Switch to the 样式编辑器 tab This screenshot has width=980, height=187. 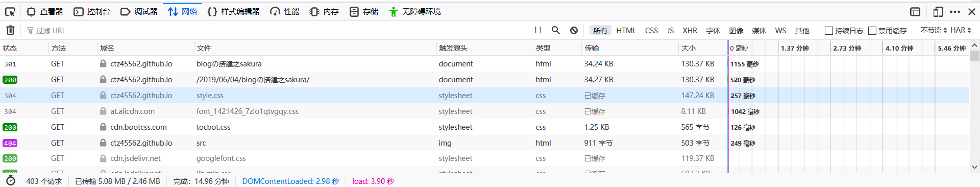pos(233,11)
